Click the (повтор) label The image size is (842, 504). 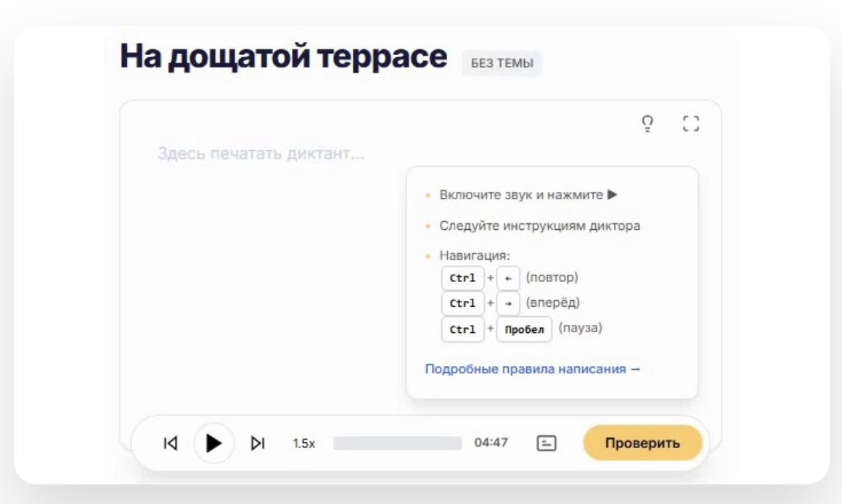pos(552,278)
